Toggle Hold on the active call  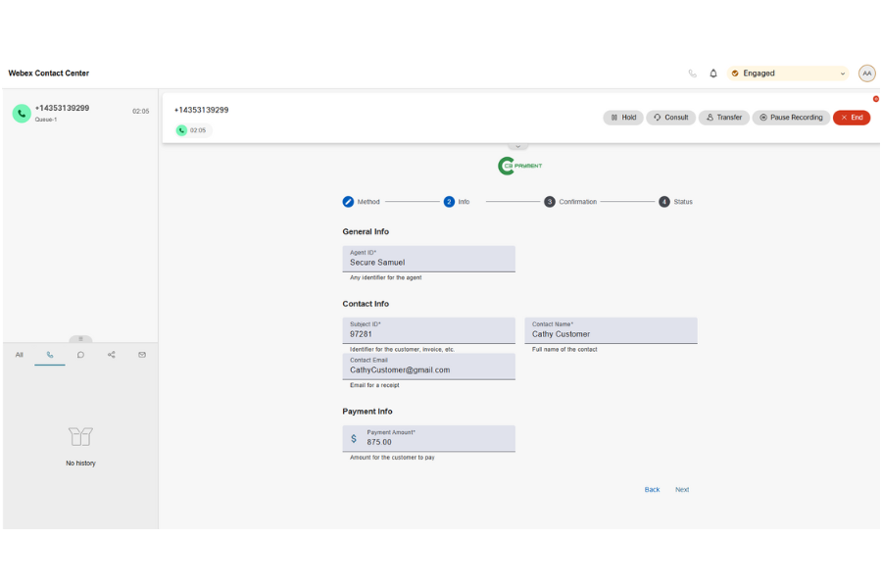pyautogui.click(x=623, y=118)
